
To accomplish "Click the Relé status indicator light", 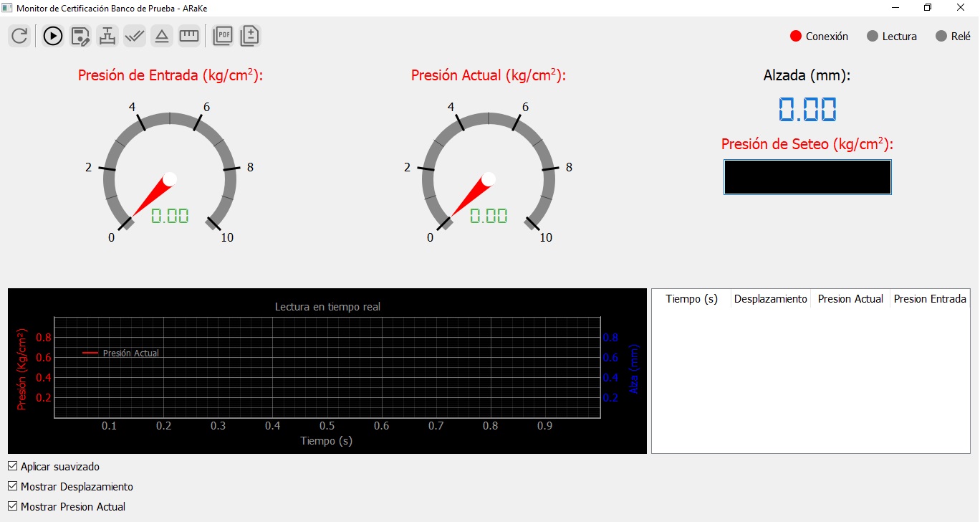I will 941,37.
